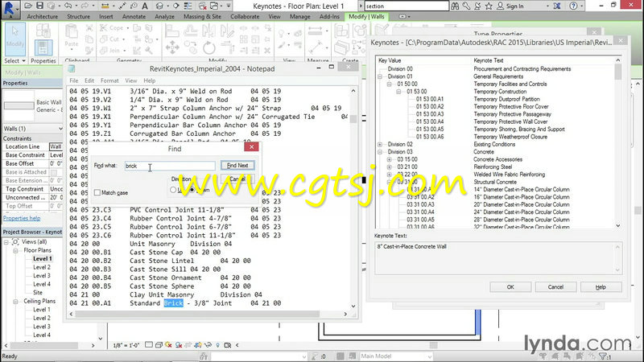Expand the Division 02 tree node
This screenshot has width=644, height=362.
(380, 144)
